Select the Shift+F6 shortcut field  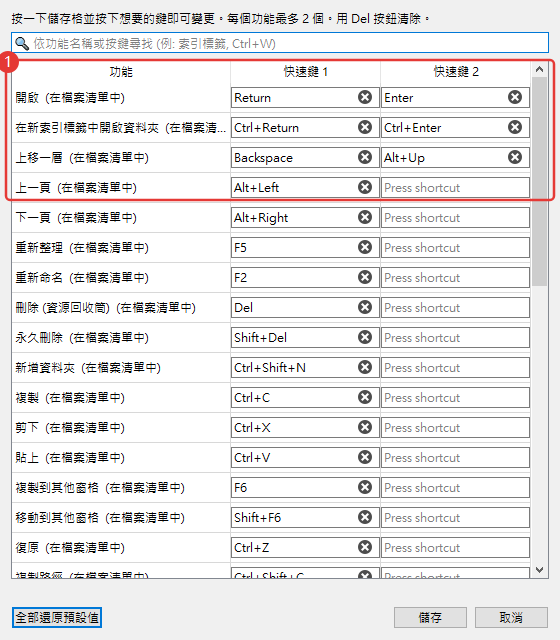(x=305, y=518)
